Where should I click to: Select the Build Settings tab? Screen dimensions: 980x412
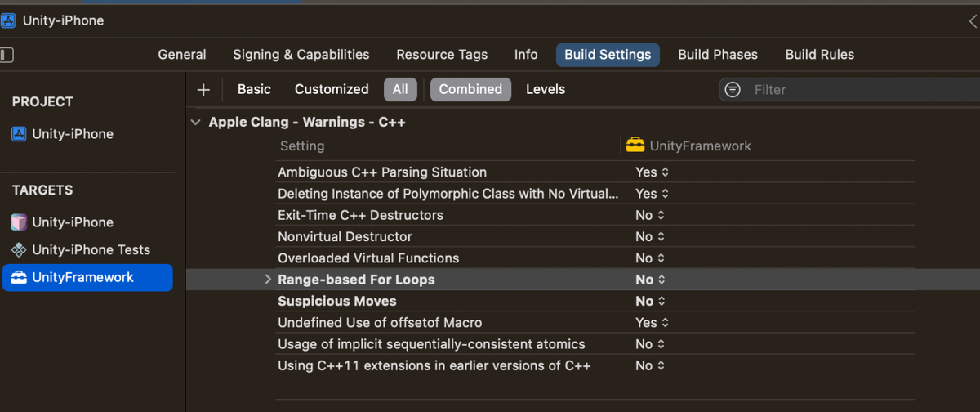[608, 55]
